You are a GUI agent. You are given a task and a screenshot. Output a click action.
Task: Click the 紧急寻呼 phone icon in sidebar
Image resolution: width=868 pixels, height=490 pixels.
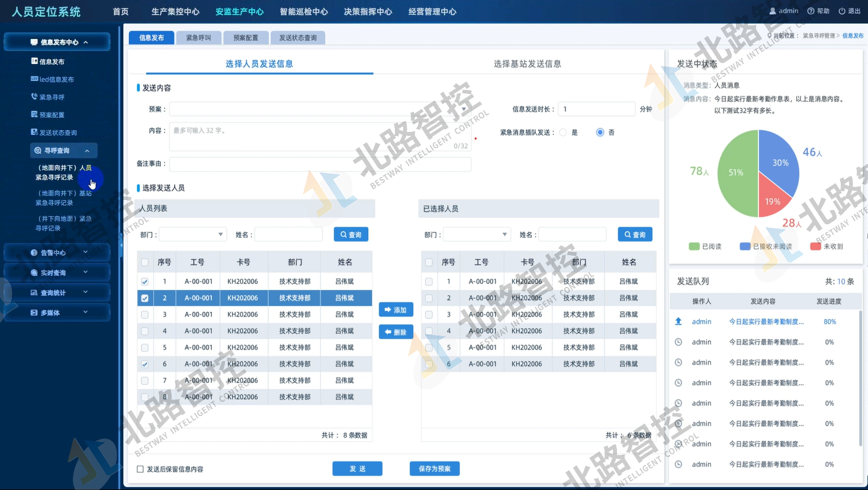34,96
